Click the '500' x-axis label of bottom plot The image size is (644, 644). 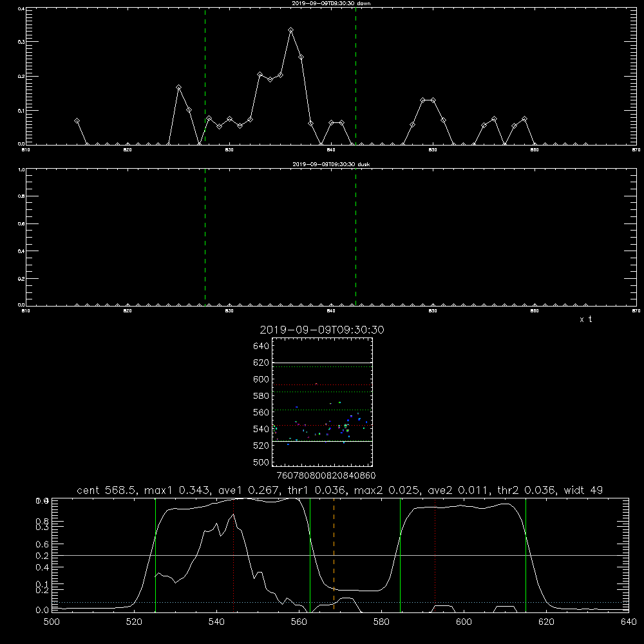tap(52, 621)
